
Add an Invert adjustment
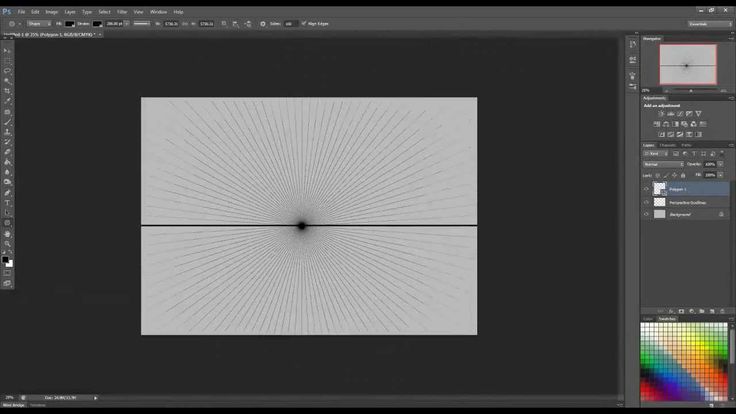coord(661,134)
